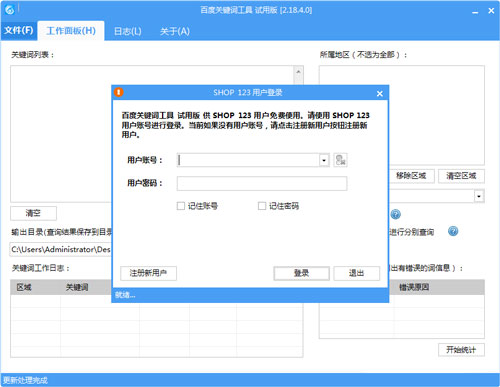
Task: Open the dropdown below 移除区域 button
Action: tap(479, 196)
